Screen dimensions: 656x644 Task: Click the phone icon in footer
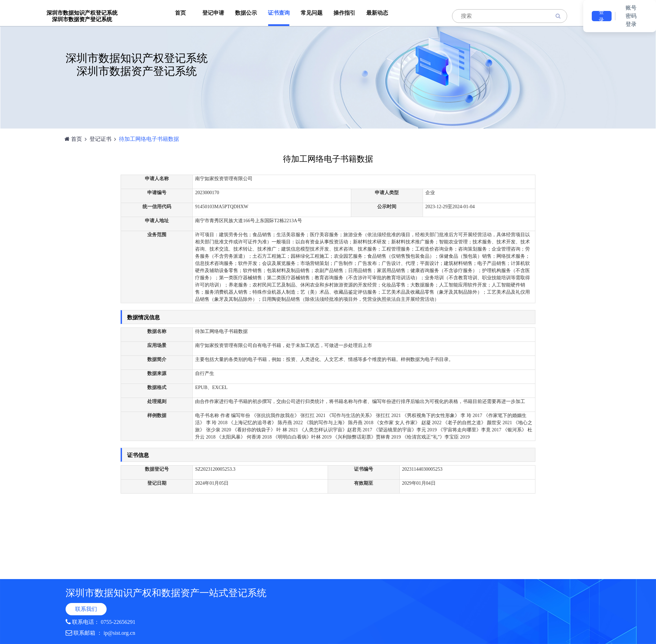coord(68,622)
